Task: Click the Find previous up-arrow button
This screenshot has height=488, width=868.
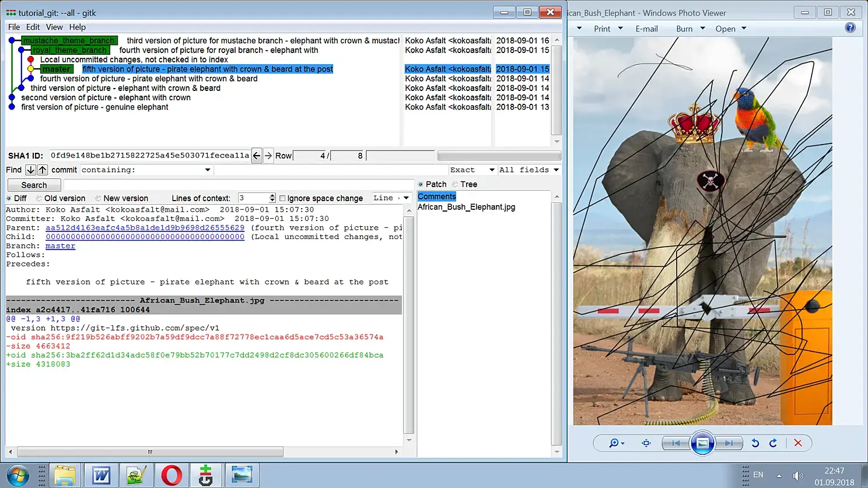Action: pyautogui.click(x=43, y=170)
